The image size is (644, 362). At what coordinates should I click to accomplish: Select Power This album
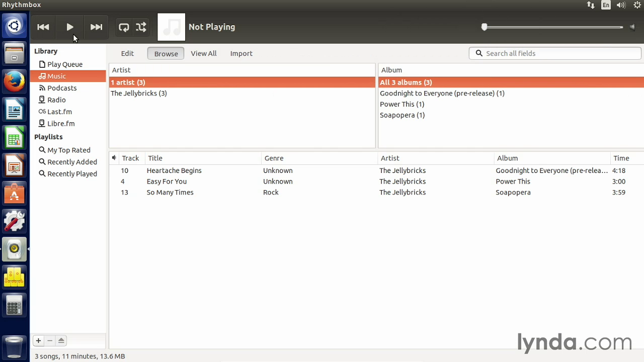pos(511,104)
